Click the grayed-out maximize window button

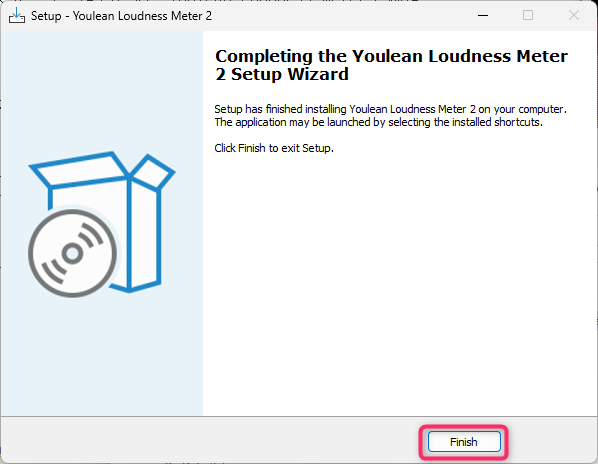(x=528, y=15)
